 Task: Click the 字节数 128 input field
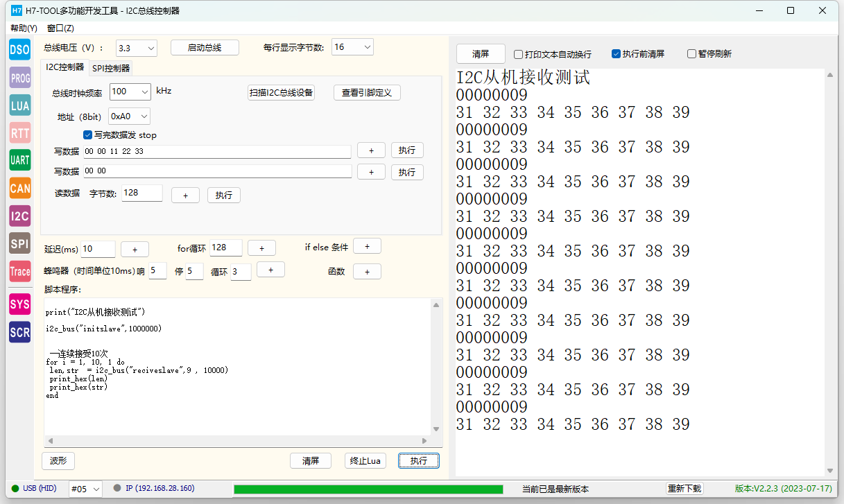[142, 193]
